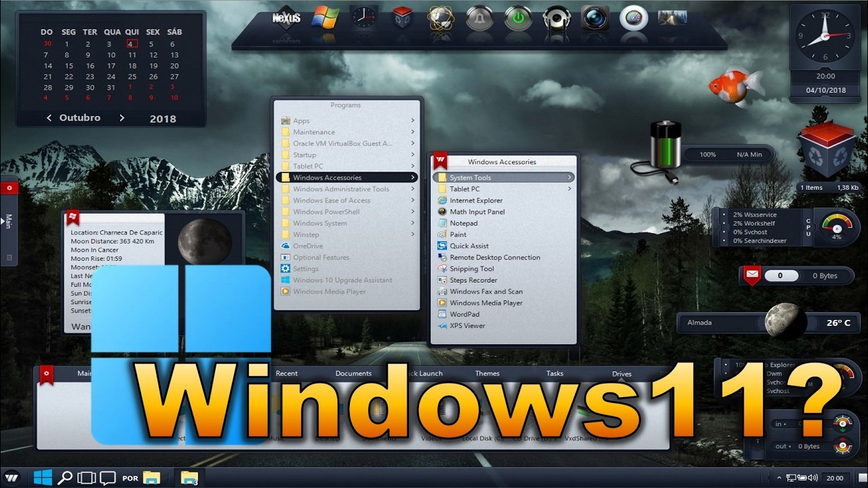Click the white gauge meter dock icon
This screenshot has width=868, height=488.
634,18
